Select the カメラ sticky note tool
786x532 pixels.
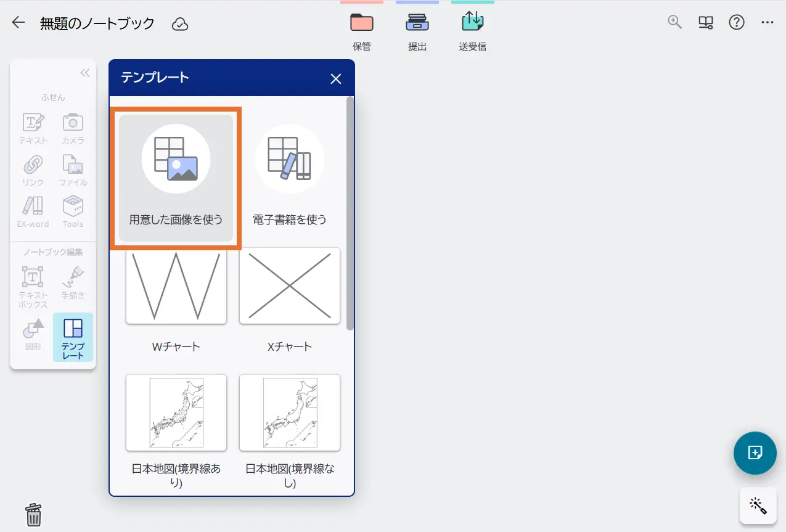73,128
